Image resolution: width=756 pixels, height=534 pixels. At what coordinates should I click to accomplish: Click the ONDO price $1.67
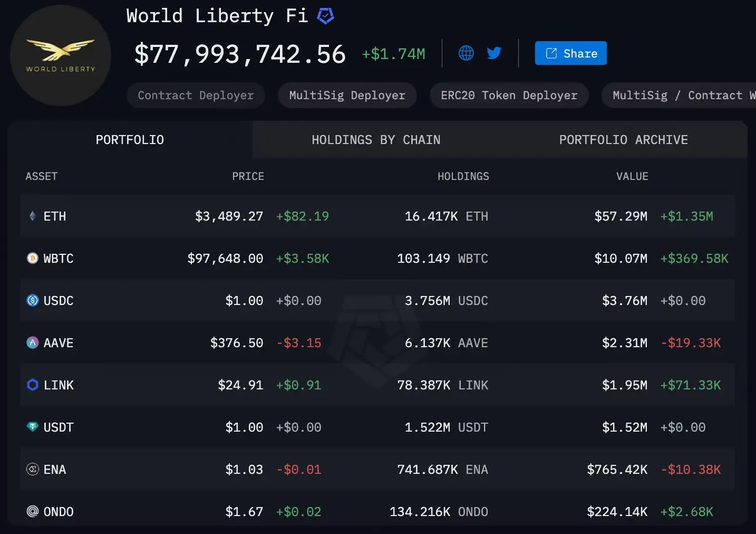(244, 512)
